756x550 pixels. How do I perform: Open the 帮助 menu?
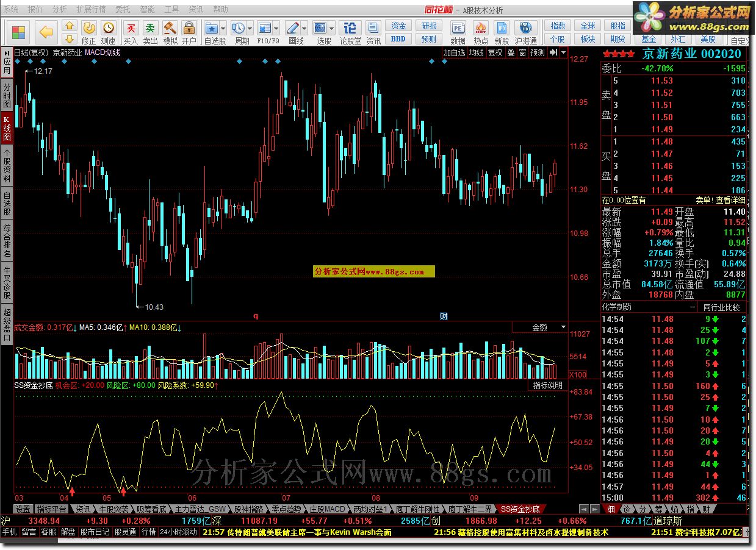220,10
